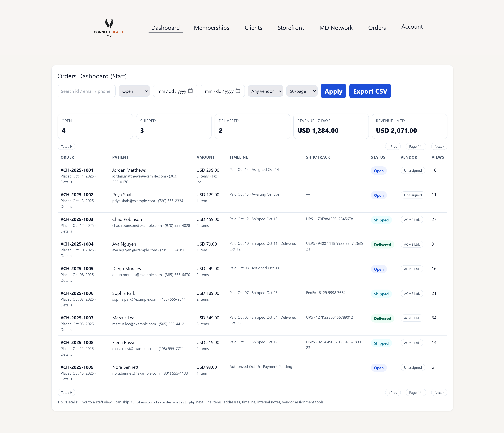Click the bottom Prev pagination button

pyautogui.click(x=393, y=392)
